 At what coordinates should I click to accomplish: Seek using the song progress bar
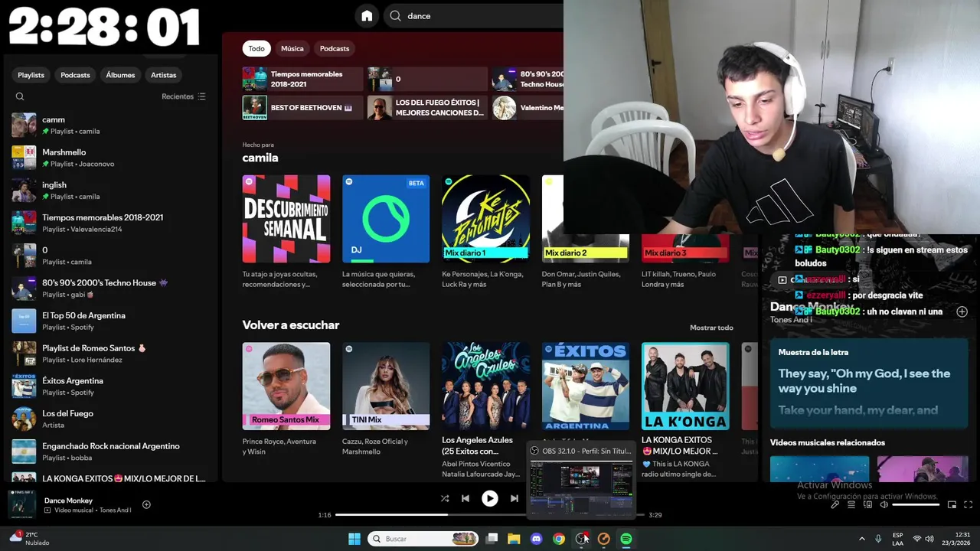[x=489, y=515]
